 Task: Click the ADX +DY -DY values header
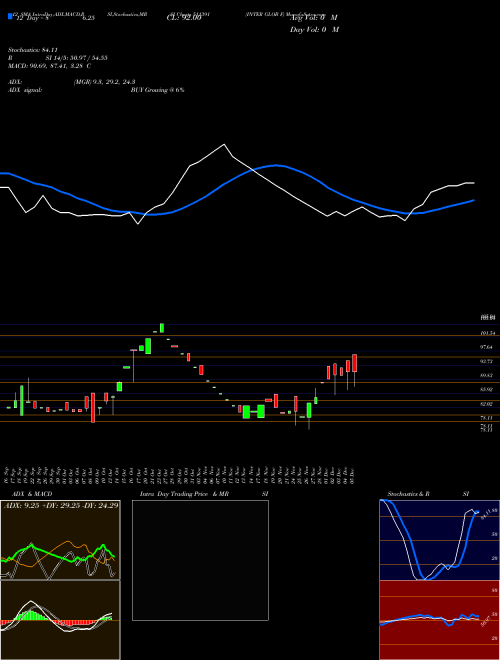[x=61, y=505]
